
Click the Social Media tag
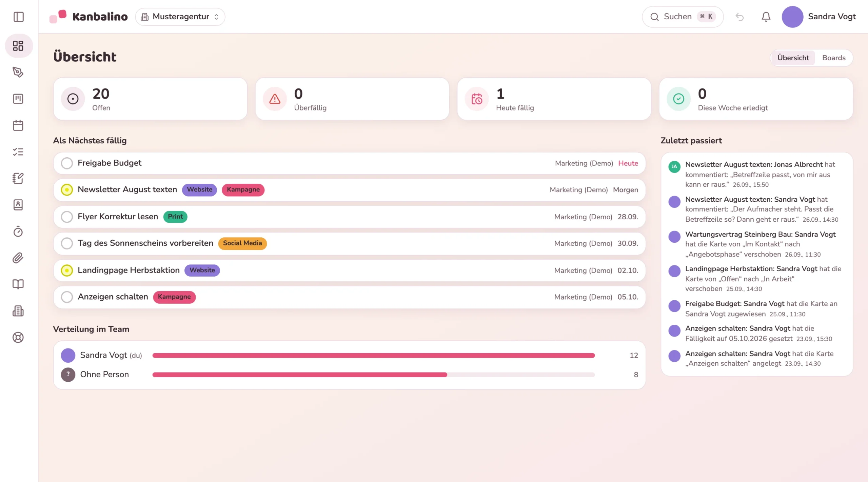(242, 243)
